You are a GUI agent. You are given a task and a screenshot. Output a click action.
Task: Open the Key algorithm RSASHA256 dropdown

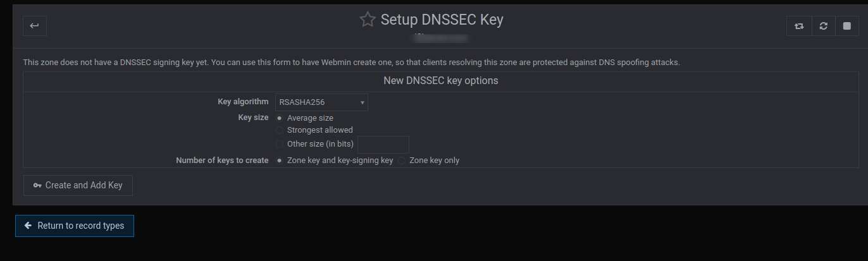[321, 102]
